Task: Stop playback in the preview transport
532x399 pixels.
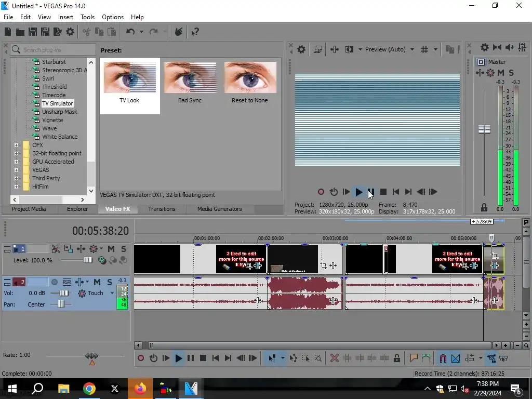Action: pos(383,192)
